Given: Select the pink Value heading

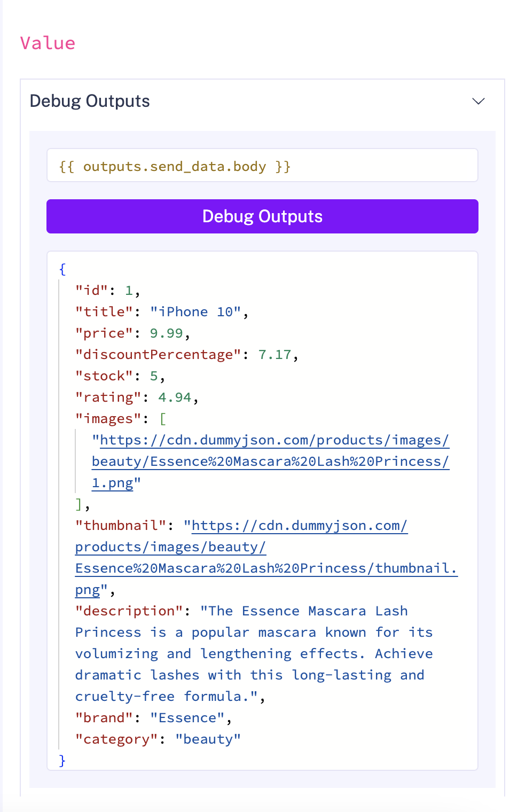Looking at the screenshot, I should pos(47,43).
